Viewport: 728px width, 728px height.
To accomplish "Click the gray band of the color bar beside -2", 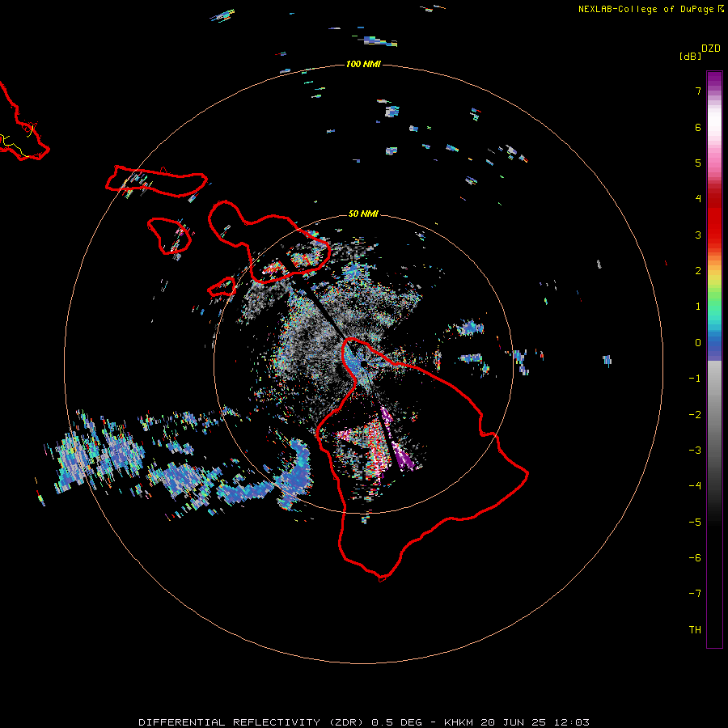I will point(714,415).
